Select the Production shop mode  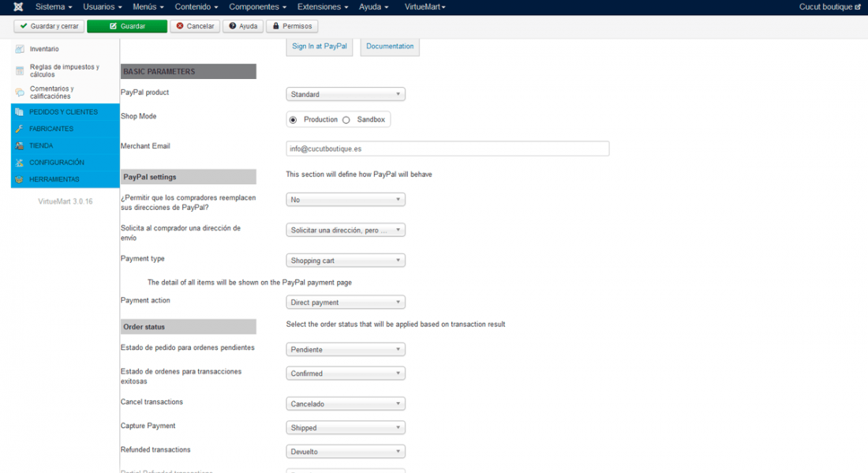[x=294, y=120]
